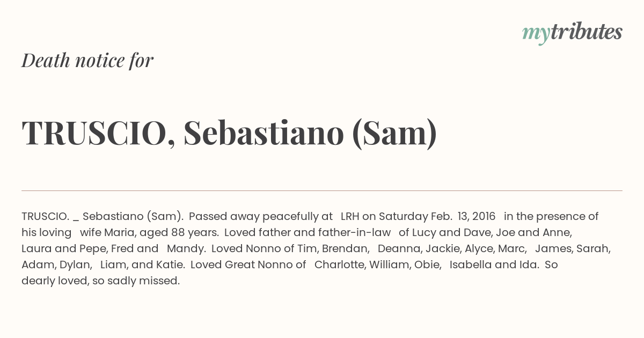The height and width of the screenshot is (338, 644).
Task: Click the 'Death notice for' heading
Action: click(x=87, y=60)
